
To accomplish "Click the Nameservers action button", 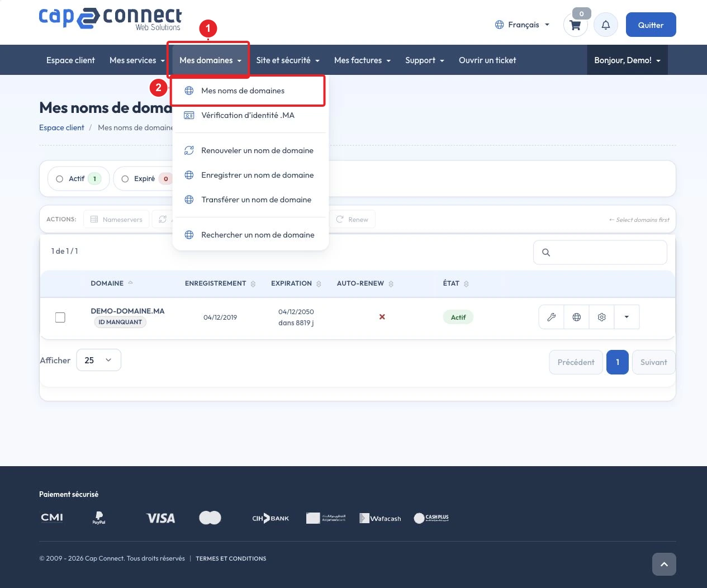I will (116, 219).
